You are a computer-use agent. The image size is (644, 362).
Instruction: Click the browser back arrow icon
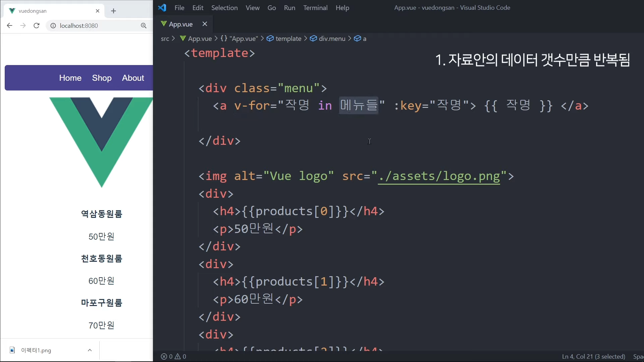pyautogui.click(x=9, y=25)
